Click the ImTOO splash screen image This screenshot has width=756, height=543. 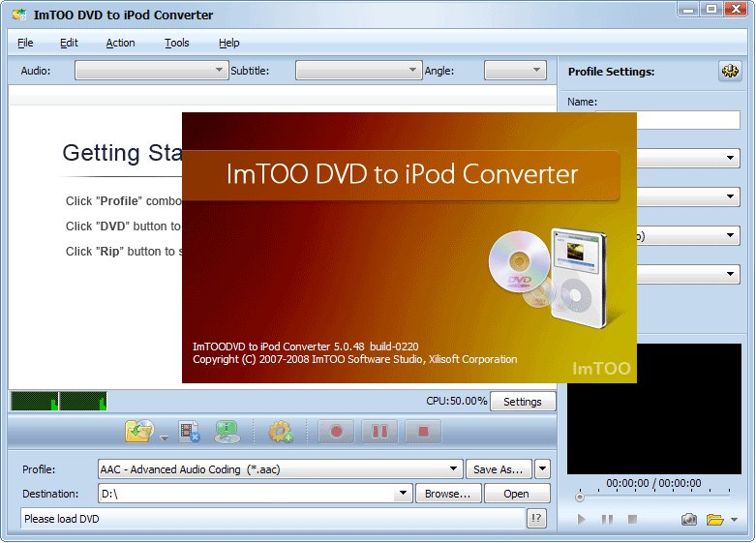click(408, 248)
